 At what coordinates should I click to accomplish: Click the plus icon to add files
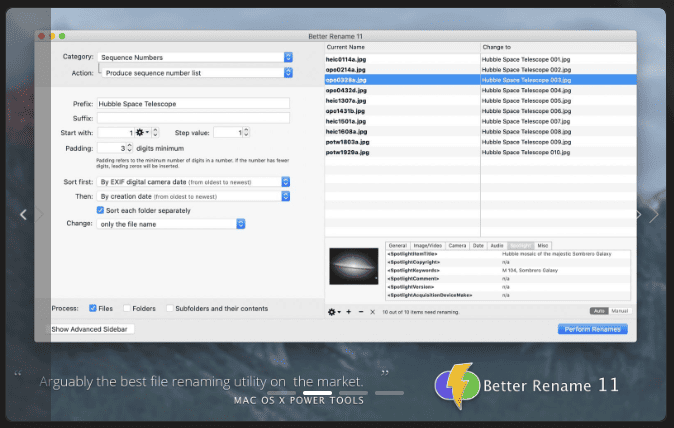pyautogui.click(x=349, y=312)
